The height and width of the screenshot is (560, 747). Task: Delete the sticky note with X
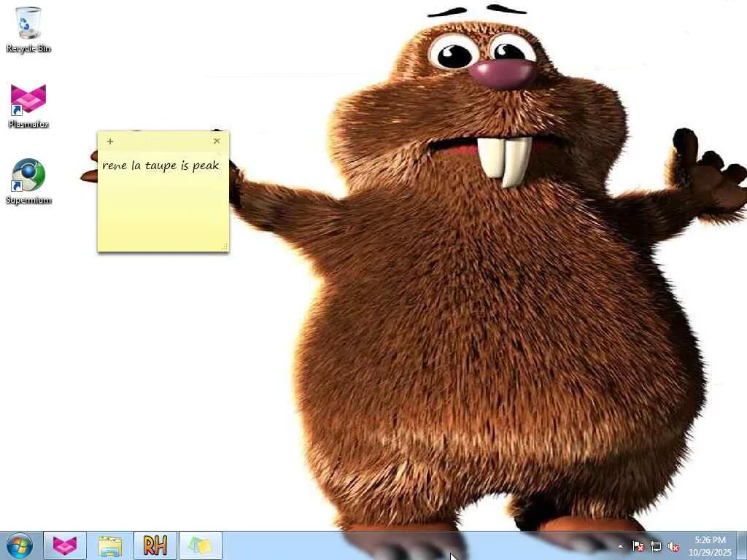(x=217, y=141)
